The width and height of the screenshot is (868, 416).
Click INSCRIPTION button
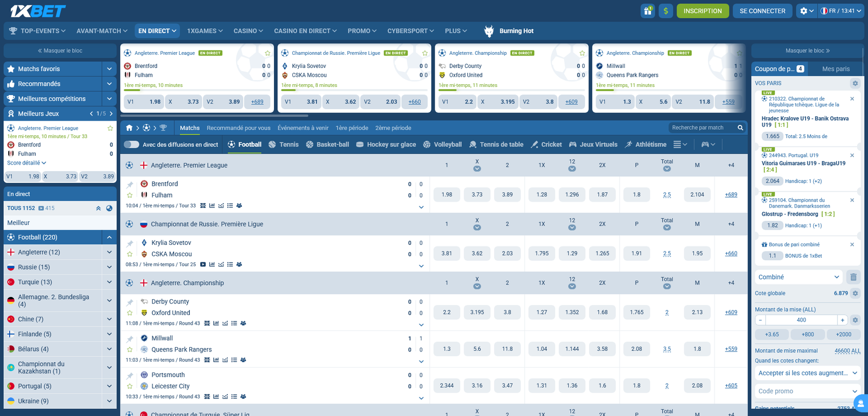[703, 11]
